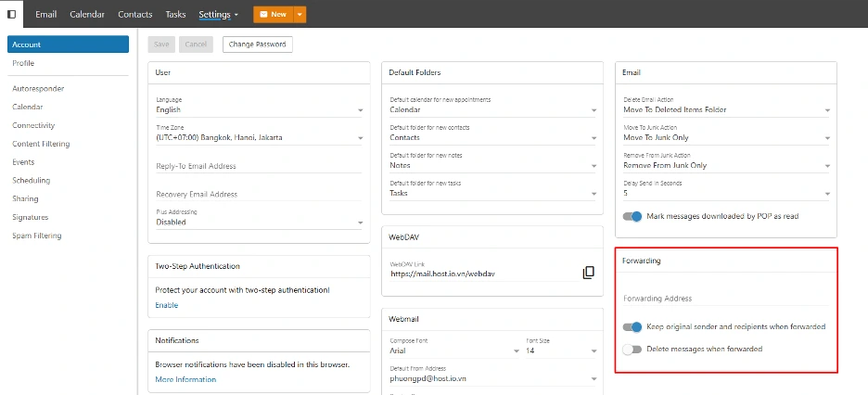Viewport: 868px width, 395px height.
Task: Enable Delete messages when forwarded
Action: 632,349
